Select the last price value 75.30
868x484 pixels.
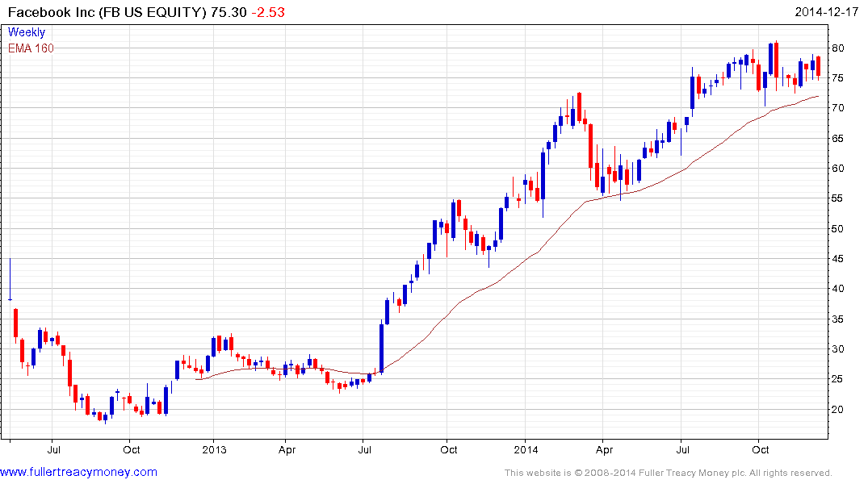coord(229,12)
